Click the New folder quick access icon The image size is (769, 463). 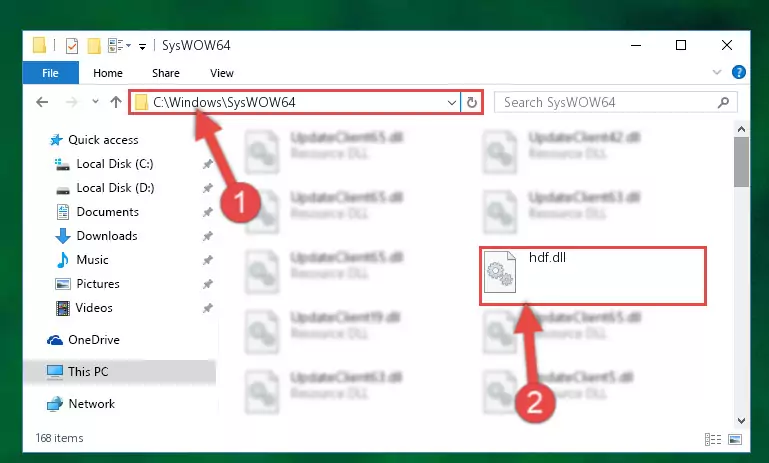click(94, 46)
